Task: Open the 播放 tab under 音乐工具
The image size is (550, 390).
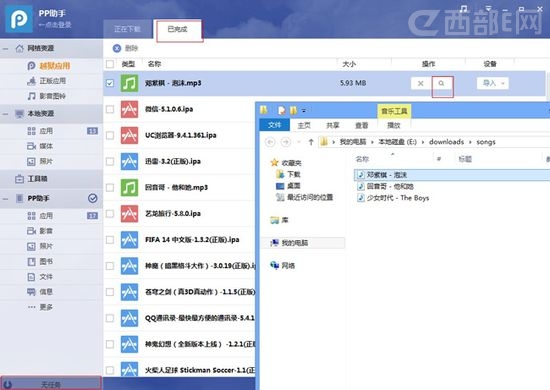Action: click(394, 125)
